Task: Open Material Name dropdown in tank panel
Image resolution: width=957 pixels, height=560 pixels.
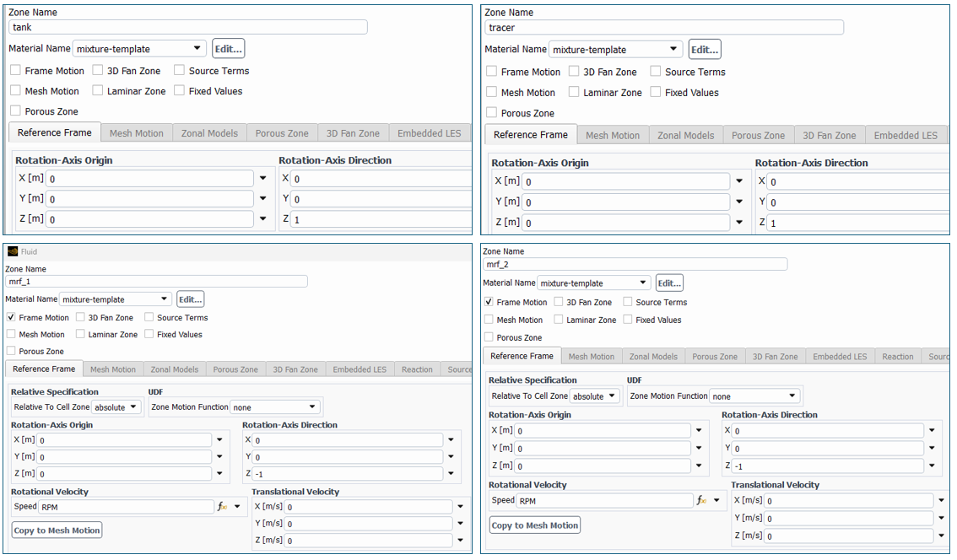Action: pyautogui.click(x=140, y=49)
